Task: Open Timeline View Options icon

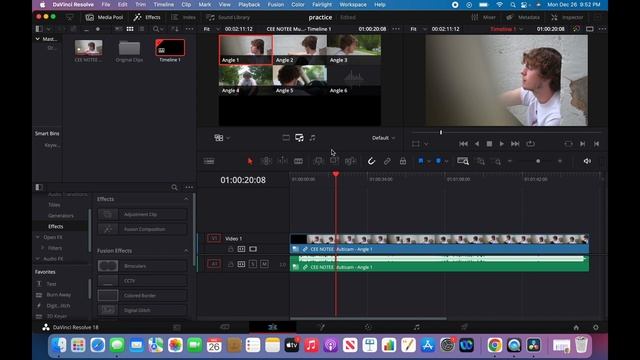Action: coord(209,161)
